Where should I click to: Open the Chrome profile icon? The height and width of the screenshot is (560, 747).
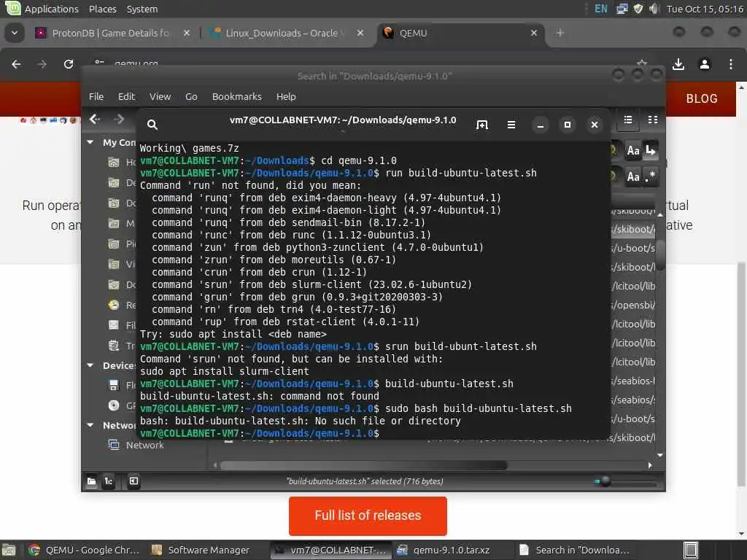point(705,64)
